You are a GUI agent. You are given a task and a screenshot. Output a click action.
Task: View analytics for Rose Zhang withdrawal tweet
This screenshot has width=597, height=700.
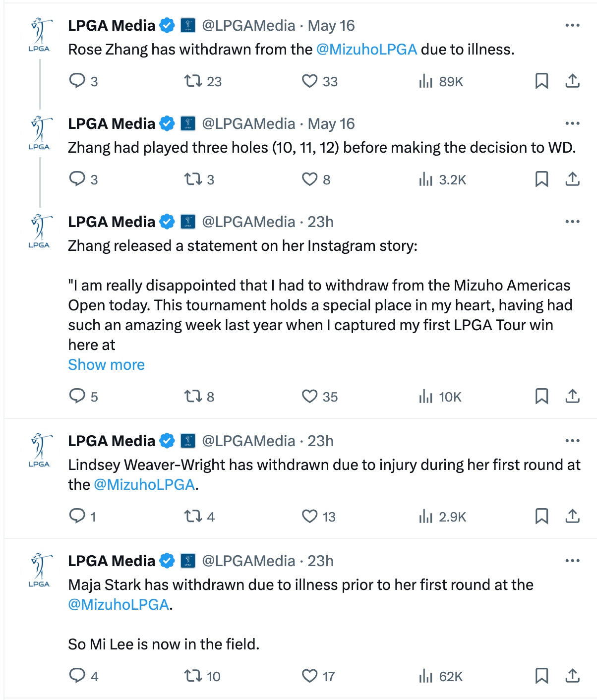click(x=426, y=81)
